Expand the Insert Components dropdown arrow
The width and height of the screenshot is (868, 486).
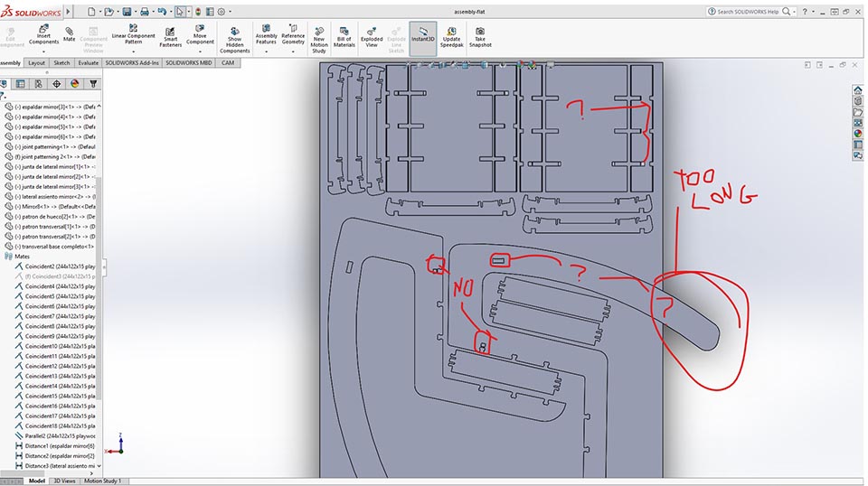pos(43,51)
